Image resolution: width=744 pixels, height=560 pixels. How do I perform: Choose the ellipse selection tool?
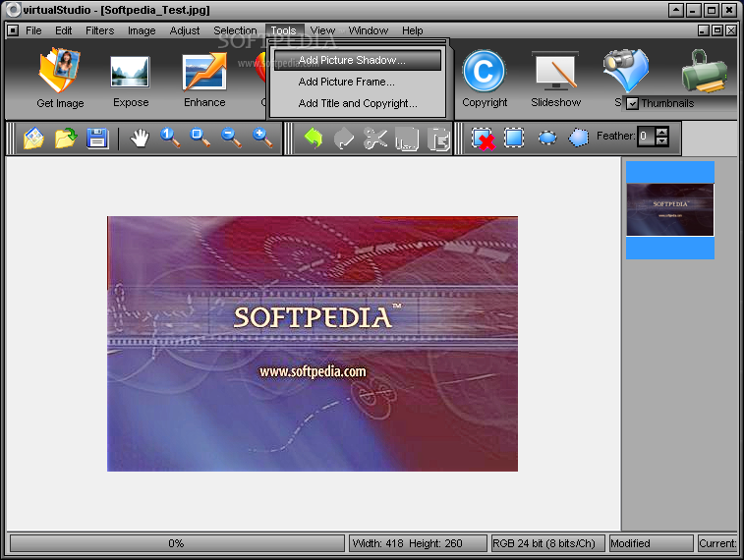coord(547,138)
